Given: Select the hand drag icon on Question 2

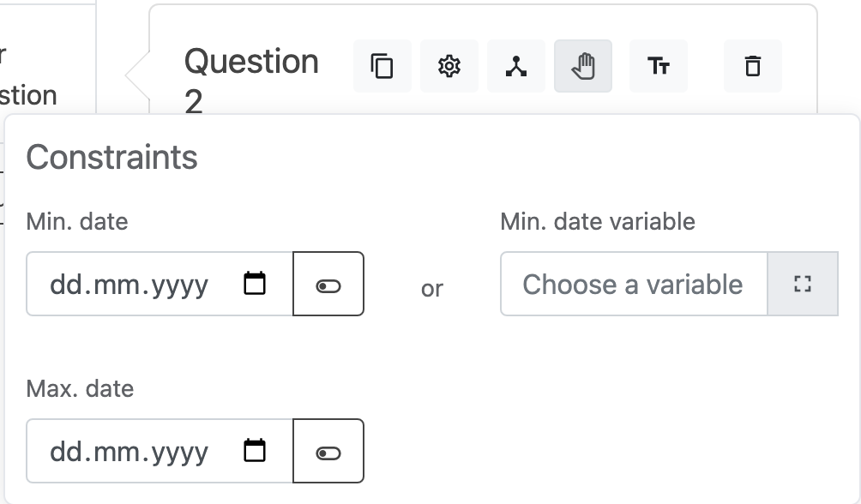Looking at the screenshot, I should tap(583, 66).
